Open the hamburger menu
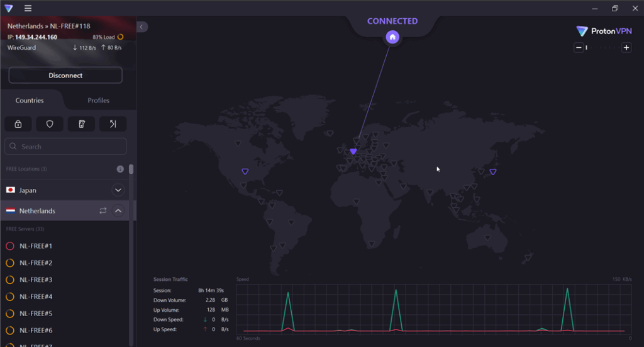 point(28,8)
